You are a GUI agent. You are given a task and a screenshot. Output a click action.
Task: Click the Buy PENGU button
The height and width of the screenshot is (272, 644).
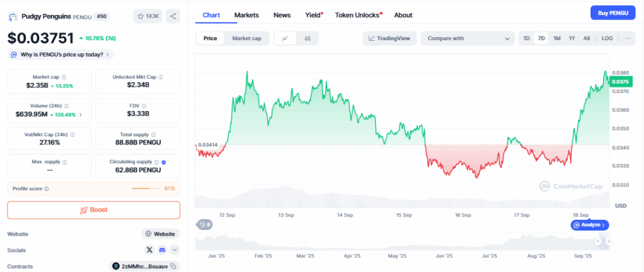(x=613, y=13)
